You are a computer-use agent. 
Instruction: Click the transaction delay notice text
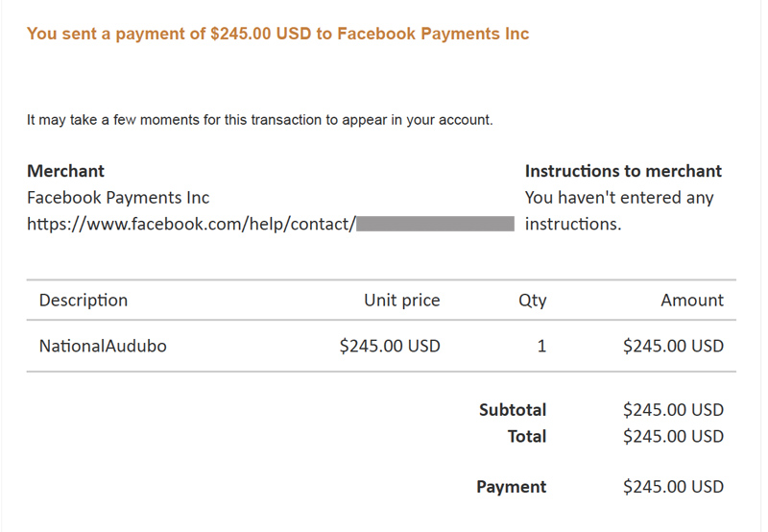click(259, 120)
